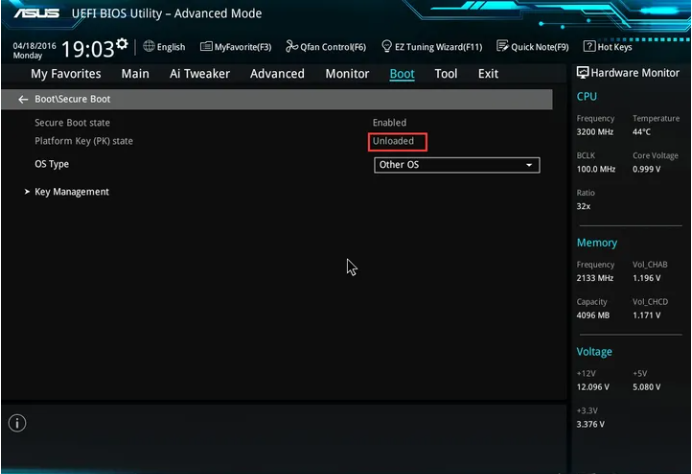Click the OS Type dropdown arrow
This screenshot has height=474, width=692.
click(529, 165)
